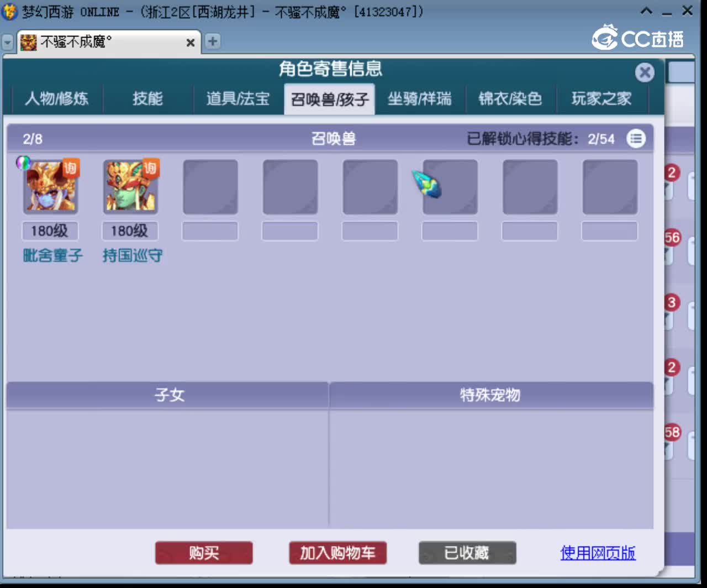
Task: Click the 持国巡守 name label
Action: [x=133, y=255]
